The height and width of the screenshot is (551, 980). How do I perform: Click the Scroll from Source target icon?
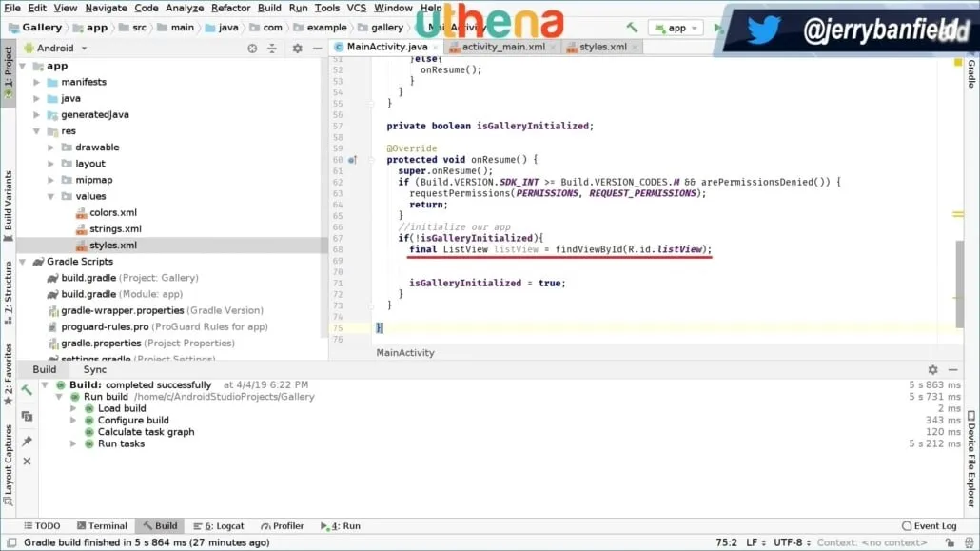coord(252,49)
